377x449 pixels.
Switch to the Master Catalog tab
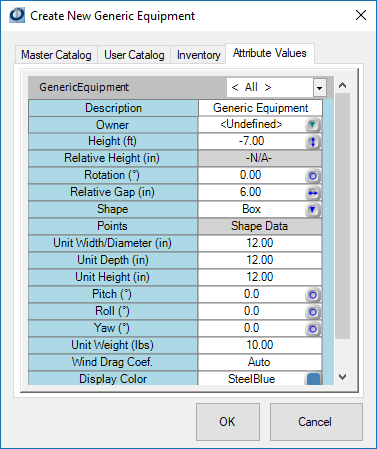coord(56,55)
